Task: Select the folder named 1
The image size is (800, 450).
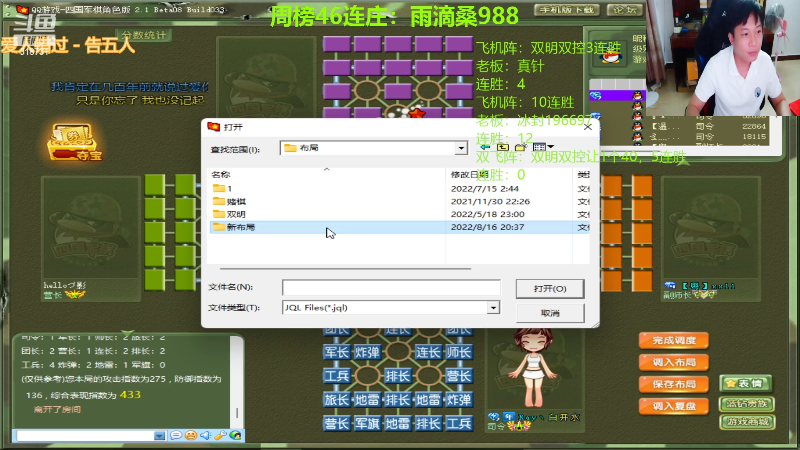Action: [230, 188]
